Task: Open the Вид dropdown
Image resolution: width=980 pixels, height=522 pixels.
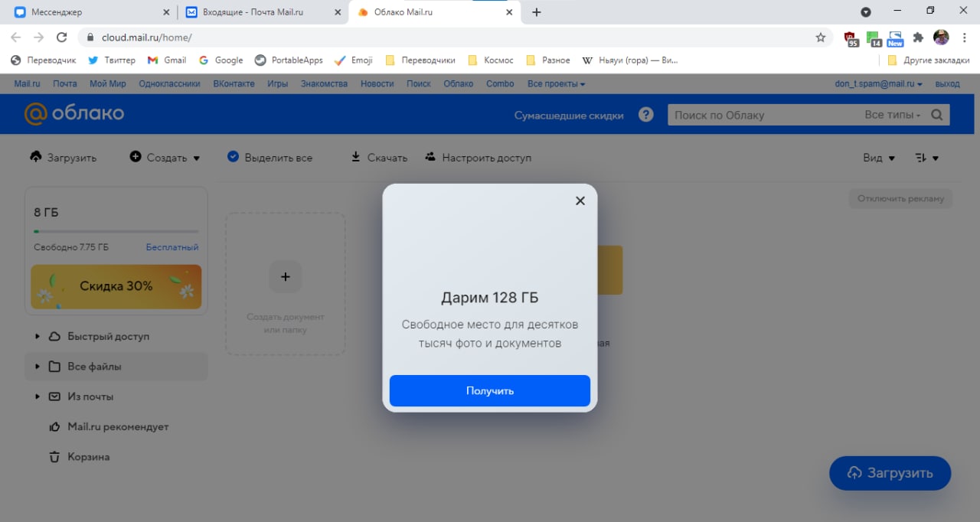Action: coord(879,158)
